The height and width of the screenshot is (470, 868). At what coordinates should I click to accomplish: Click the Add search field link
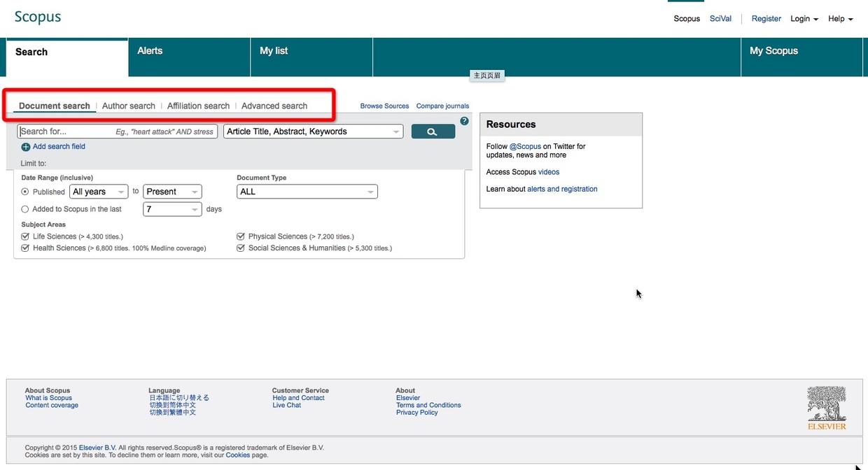pyautogui.click(x=59, y=147)
